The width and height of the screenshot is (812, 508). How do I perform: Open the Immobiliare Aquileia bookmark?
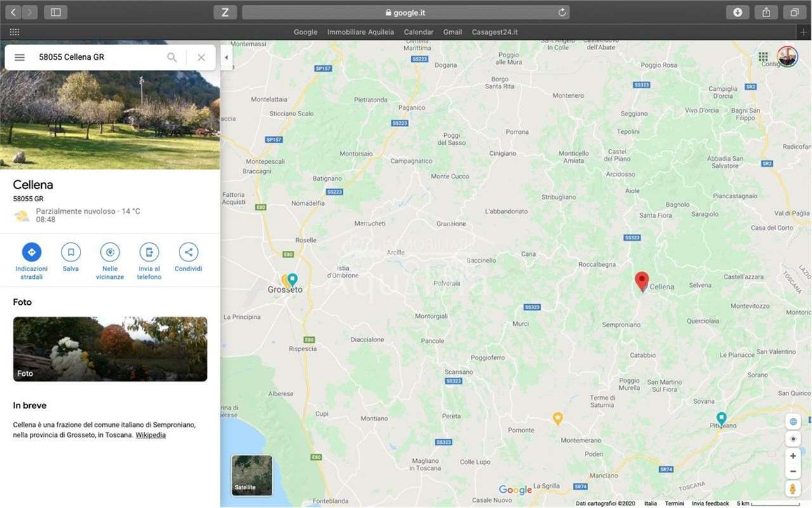tap(360, 32)
